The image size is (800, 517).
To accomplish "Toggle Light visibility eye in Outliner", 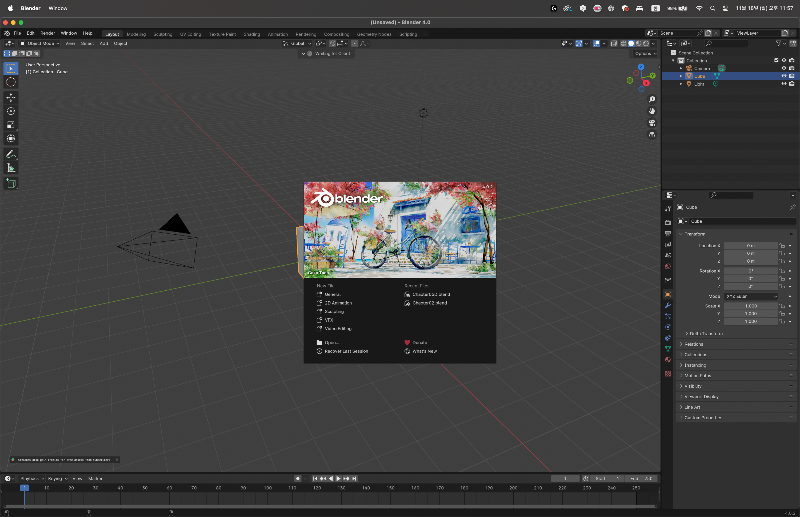I will coord(784,84).
